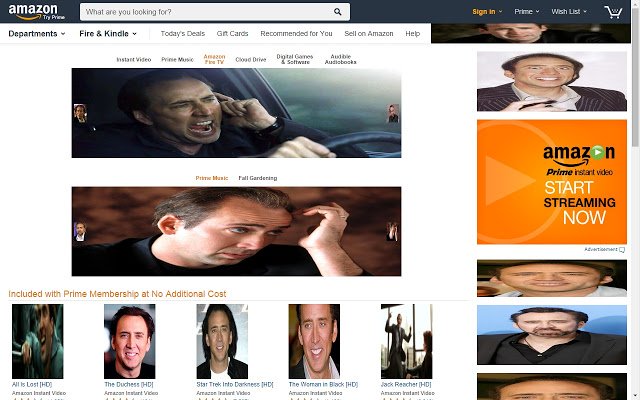Click the Sell on Amazon link

pos(369,33)
